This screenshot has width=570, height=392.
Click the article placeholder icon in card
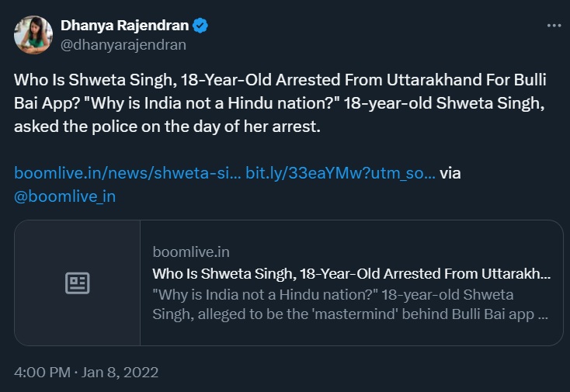77,283
